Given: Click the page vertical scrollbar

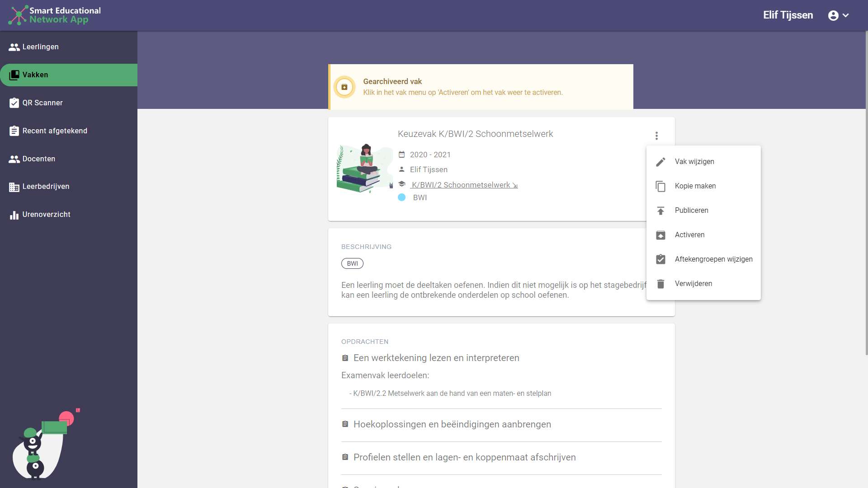Looking at the screenshot, I should click(866, 193).
